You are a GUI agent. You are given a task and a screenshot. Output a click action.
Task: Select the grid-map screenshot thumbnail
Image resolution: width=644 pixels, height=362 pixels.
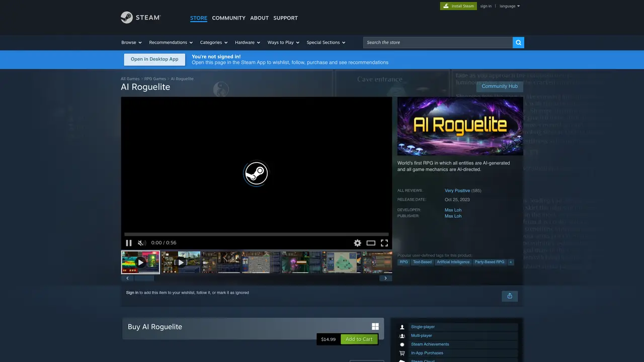tap(261, 262)
